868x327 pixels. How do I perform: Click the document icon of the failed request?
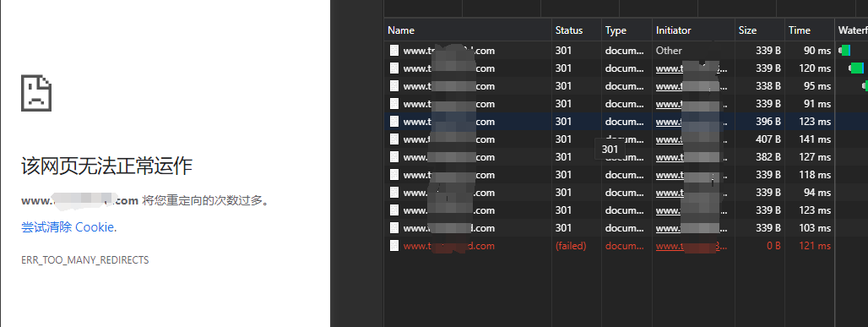point(394,246)
